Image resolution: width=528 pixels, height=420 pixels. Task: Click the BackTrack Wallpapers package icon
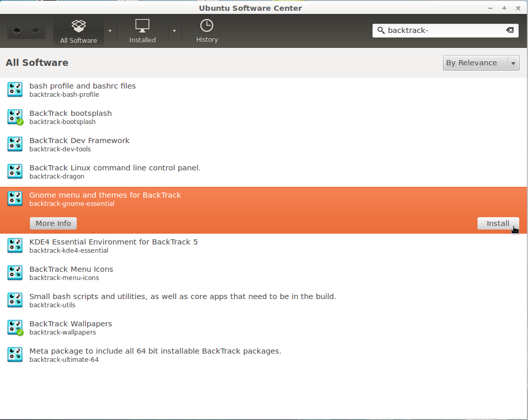[x=14, y=327]
